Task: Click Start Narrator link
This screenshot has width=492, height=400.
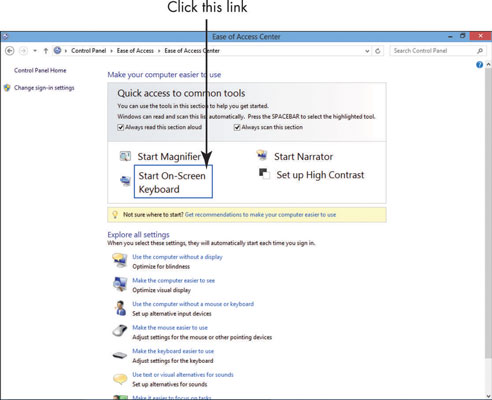Action: point(303,157)
